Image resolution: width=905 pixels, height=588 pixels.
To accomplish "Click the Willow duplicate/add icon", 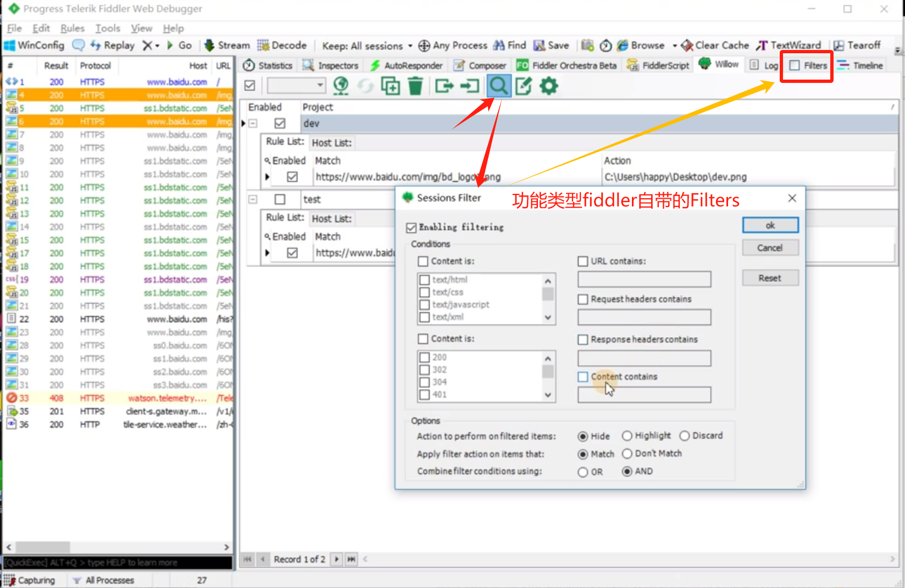I will [x=390, y=86].
